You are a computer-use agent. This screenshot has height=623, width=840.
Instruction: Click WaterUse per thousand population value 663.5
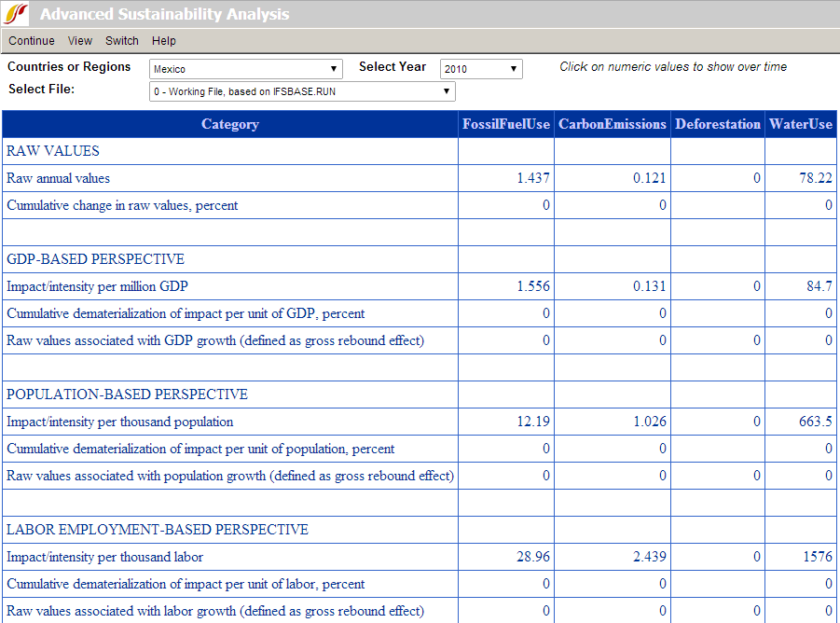816,422
